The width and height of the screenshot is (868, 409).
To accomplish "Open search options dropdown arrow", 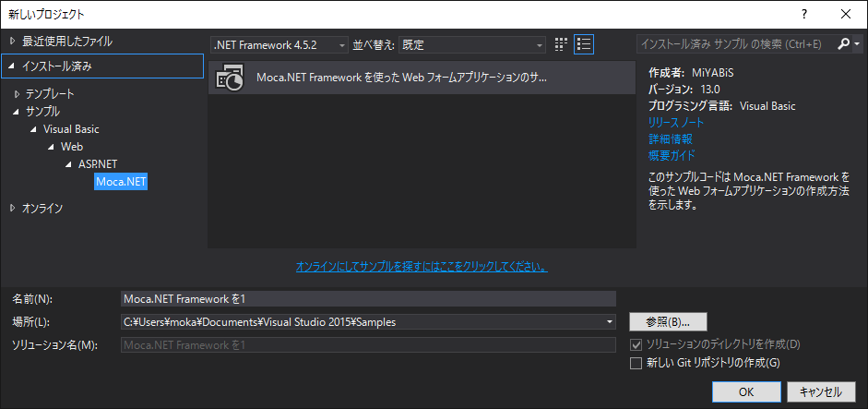I will point(857,44).
